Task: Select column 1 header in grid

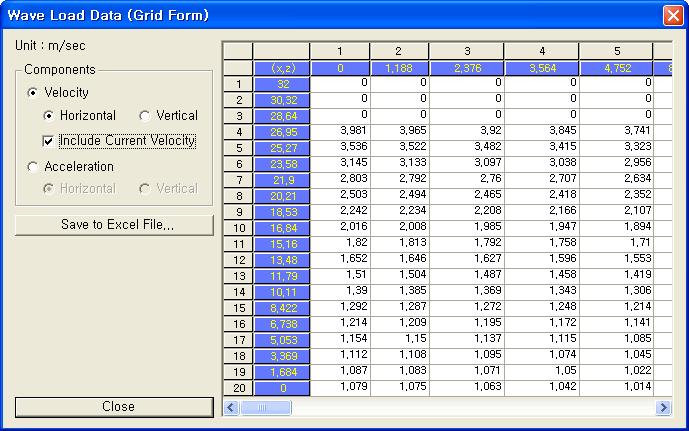Action: pyautogui.click(x=339, y=51)
